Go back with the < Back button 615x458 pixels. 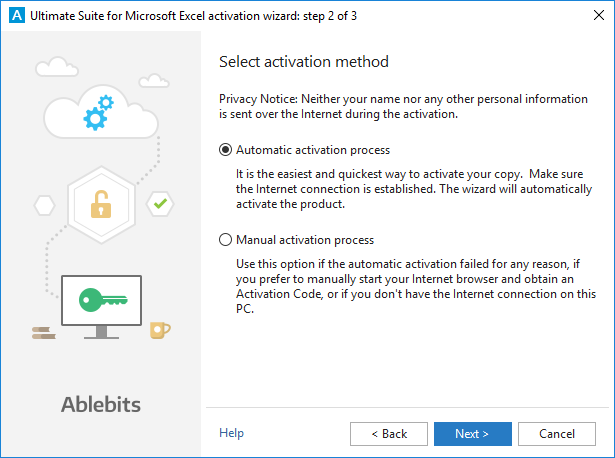pyautogui.click(x=389, y=434)
